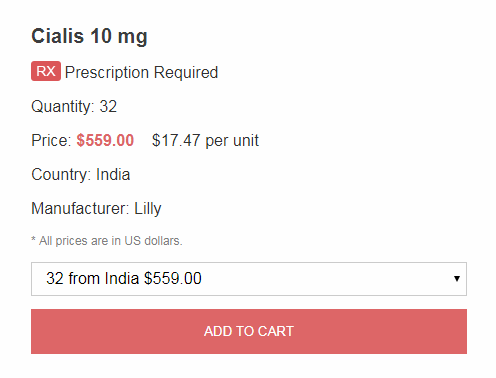496x378 pixels.
Task: Click the 'Quantity: 32' line
Action: [74, 107]
